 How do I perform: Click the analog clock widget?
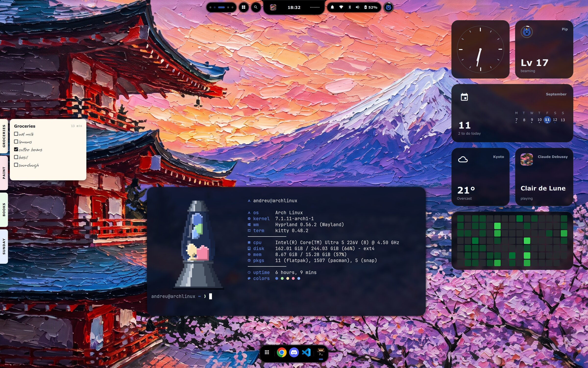point(480,49)
